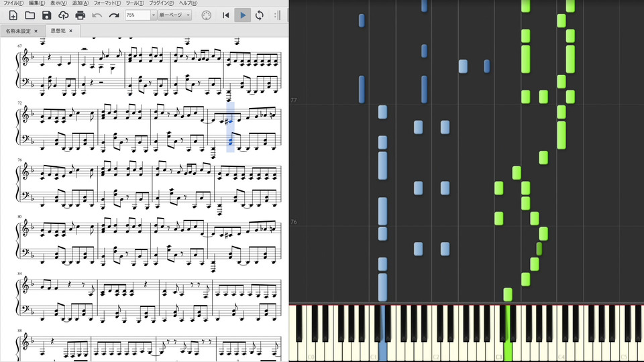Image resolution: width=644 pixels, height=362 pixels.
Task: Select the highlighted blue note in measure 75
Action: (x=230, y=121)
